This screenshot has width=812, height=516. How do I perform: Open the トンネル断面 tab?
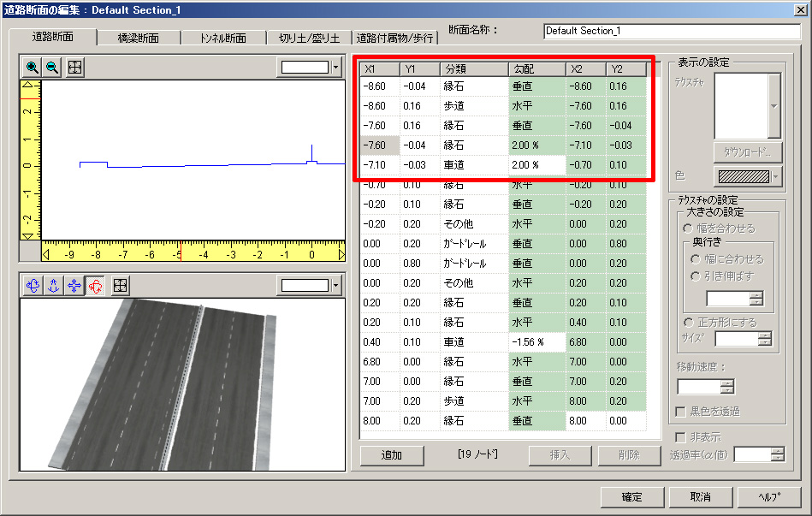tap(222, 38)
